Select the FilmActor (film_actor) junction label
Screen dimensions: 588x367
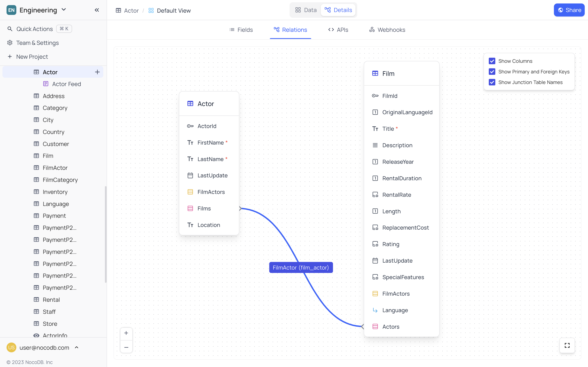[x=301, y=268]
